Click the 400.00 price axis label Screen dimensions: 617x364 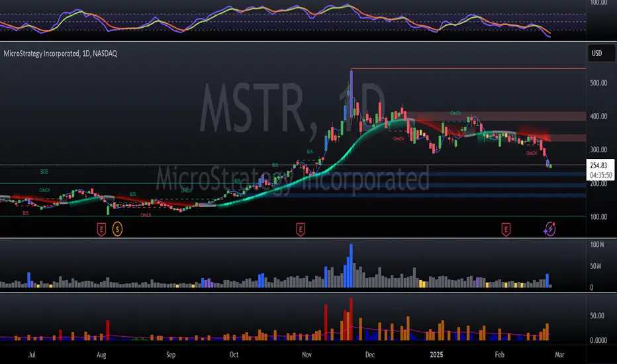tap(598, 116)
